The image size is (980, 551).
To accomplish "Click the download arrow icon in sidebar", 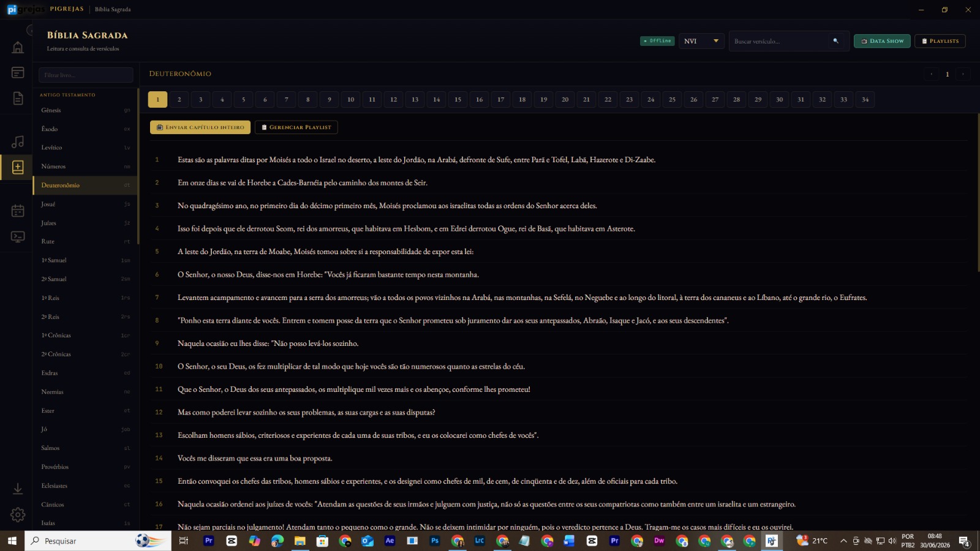I will tap(18, 489).
